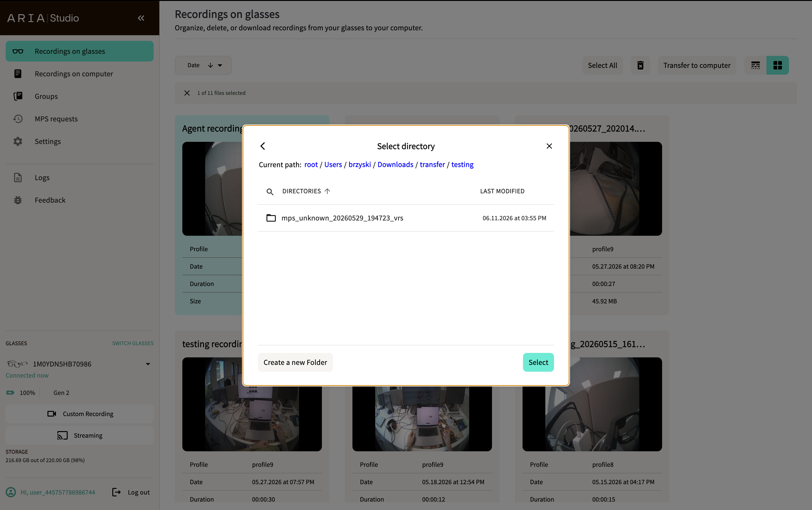
Task: Expand the 1M0YDN5HB70986 glasses dropdown
Action: [148, 364]
